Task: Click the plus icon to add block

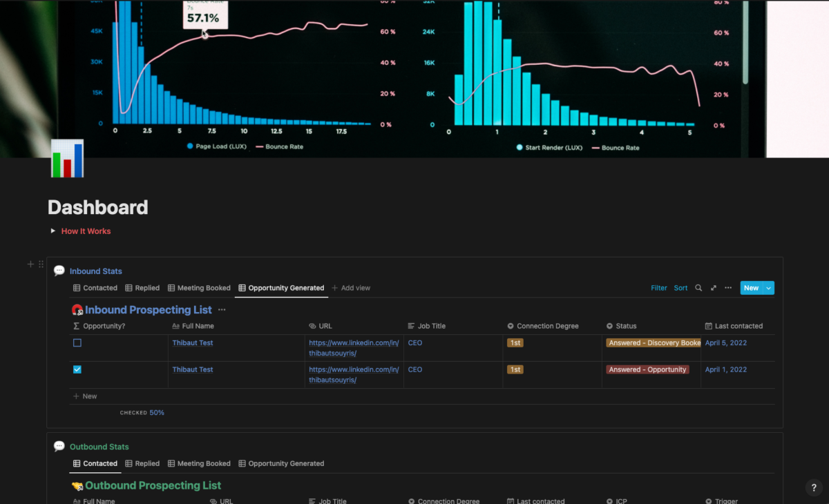Action: (x=30, y=264)
